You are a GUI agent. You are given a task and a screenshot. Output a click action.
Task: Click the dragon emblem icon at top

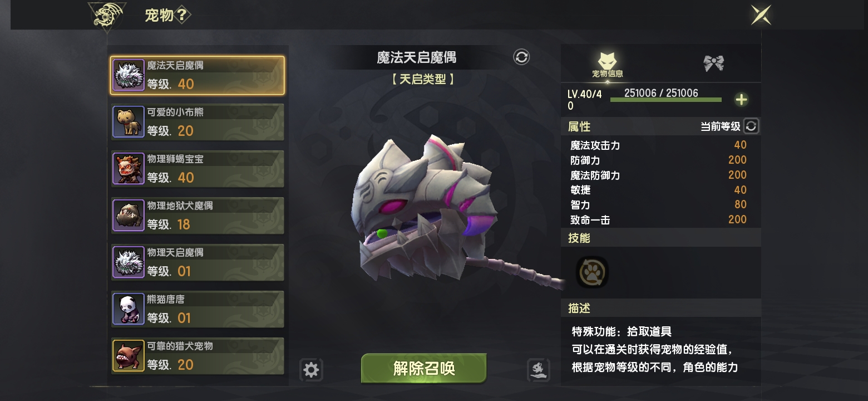click(x=107, y=17)
